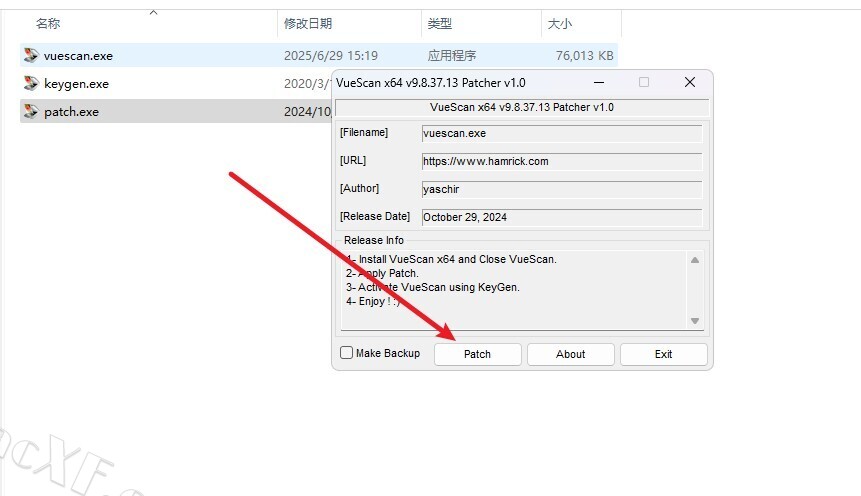Click into the Filename field vuescan.exe

pyautogui.click(x=562, y=133)
